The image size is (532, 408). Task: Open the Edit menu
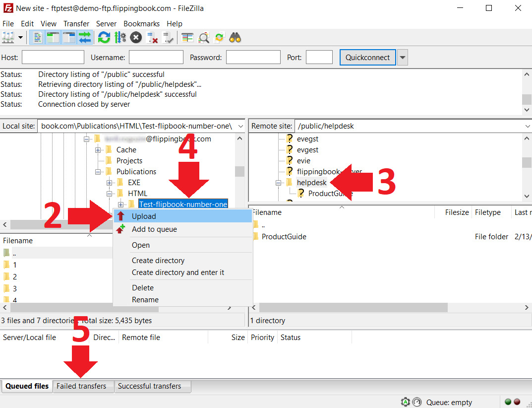[x=27, y=24]
